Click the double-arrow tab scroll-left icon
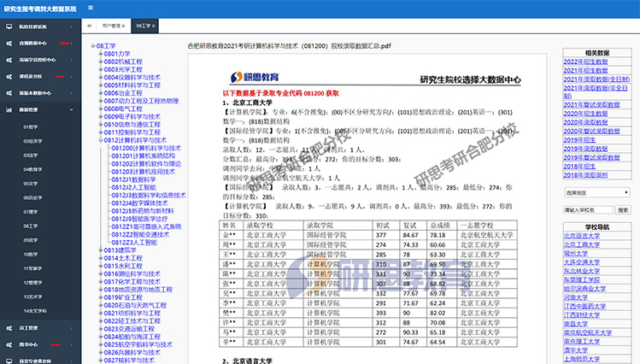Image resolution: width=640 pixels, height=364 pixels. 89,26
